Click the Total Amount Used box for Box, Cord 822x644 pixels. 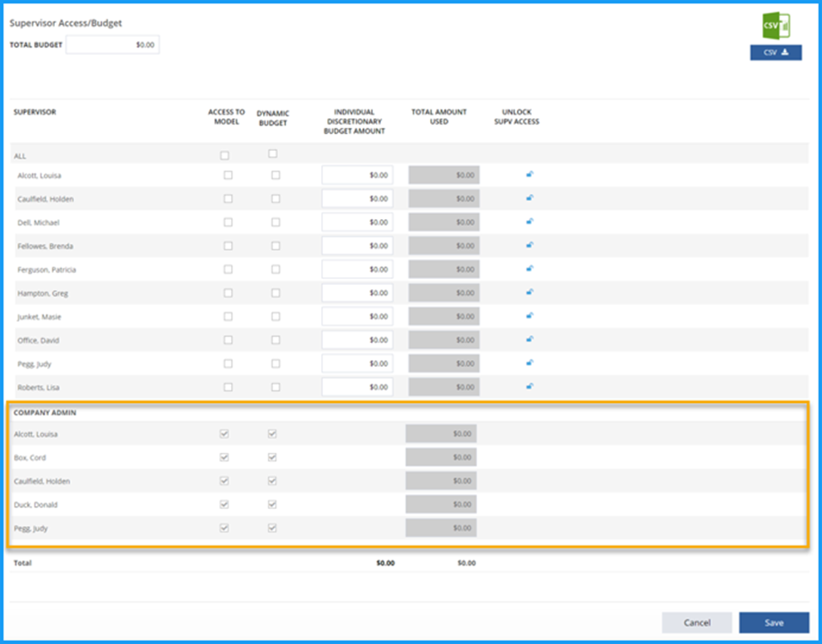(x=441, y=458)
